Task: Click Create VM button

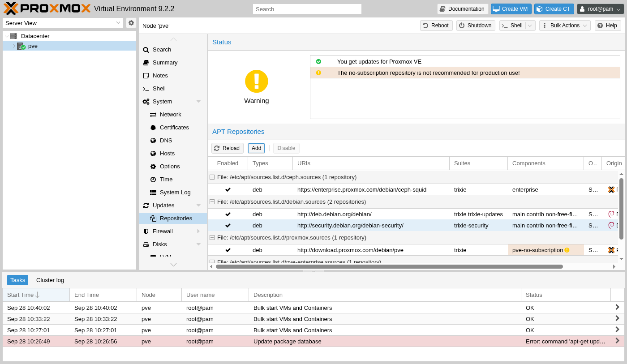Action: pyautogui.click(x=511, y=9)
